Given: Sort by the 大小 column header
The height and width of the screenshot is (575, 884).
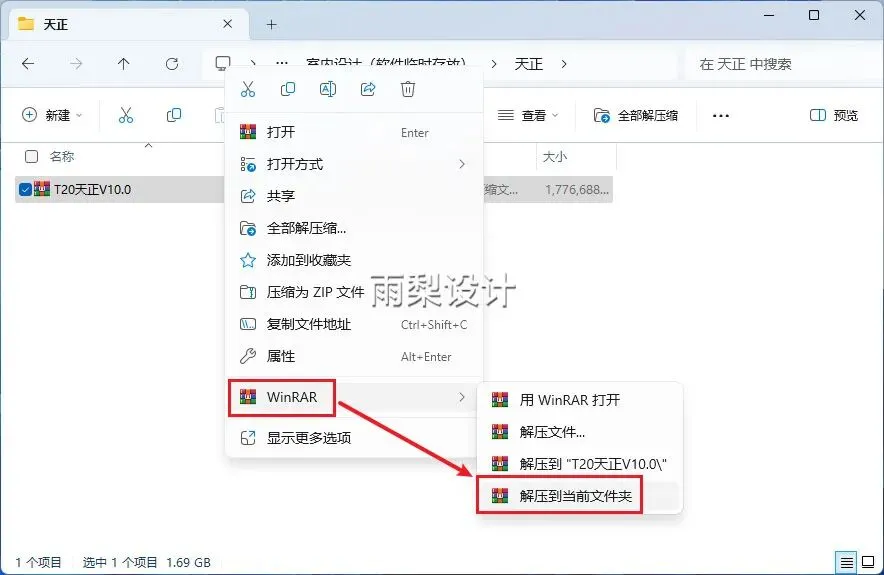Looking at the screenshot, I should click(555, 157).
